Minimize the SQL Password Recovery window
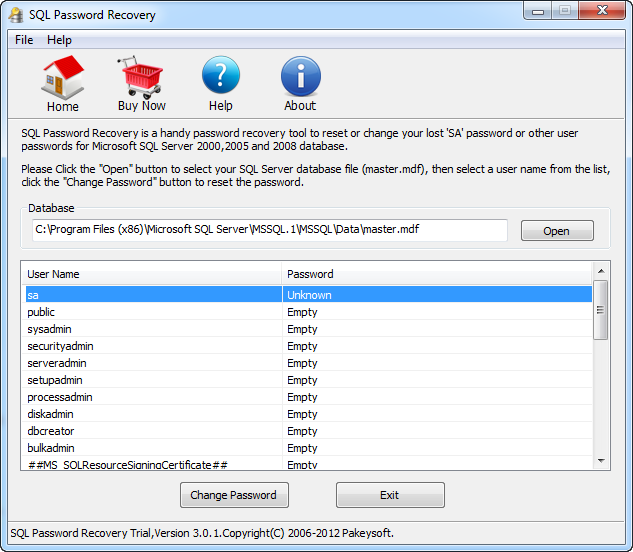The height and width of the screenshot is (552, 633). (537, 11)
